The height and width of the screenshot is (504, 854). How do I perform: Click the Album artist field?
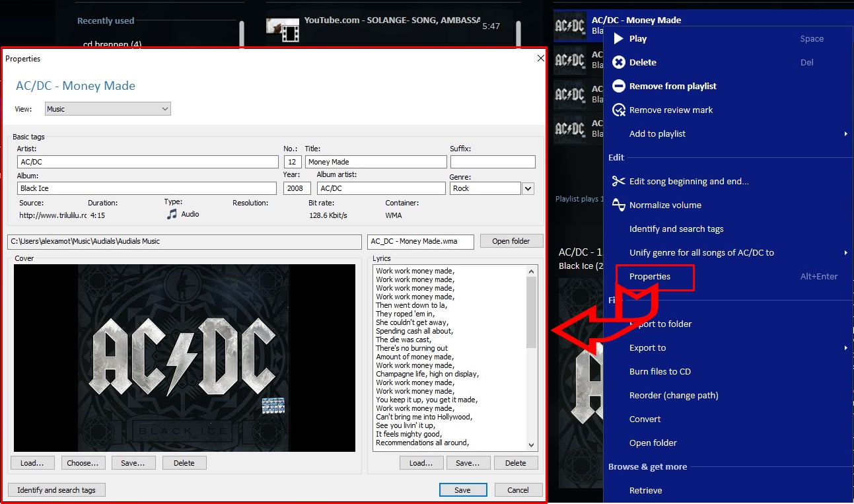(x=381, y=188)
